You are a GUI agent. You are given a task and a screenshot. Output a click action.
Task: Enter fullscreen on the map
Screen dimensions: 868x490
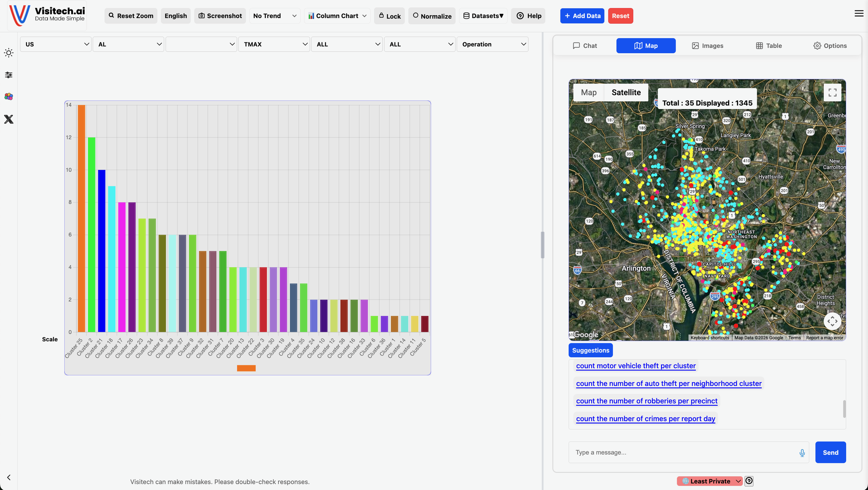pos(832,92)
